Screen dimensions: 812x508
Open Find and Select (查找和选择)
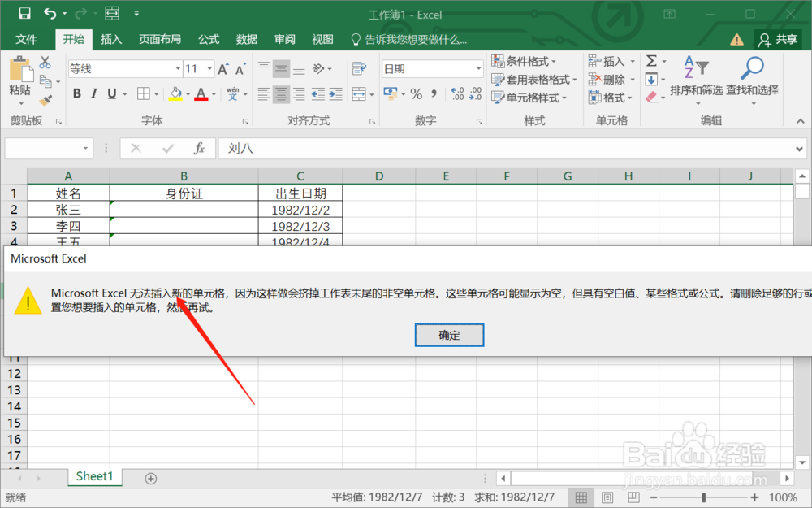752,79
